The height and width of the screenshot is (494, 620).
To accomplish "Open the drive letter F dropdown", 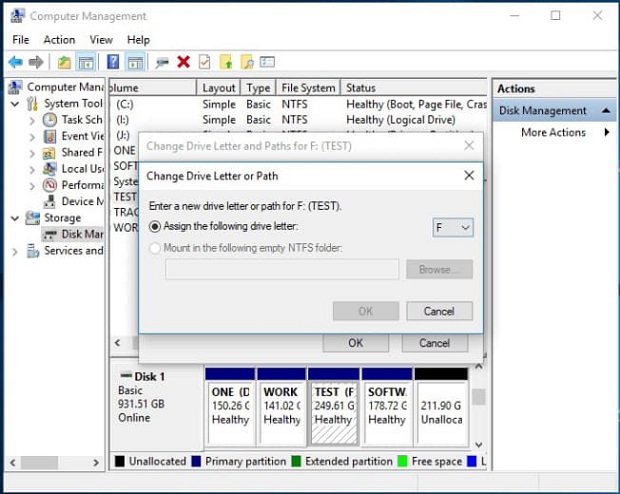I will tap(453, 228).
